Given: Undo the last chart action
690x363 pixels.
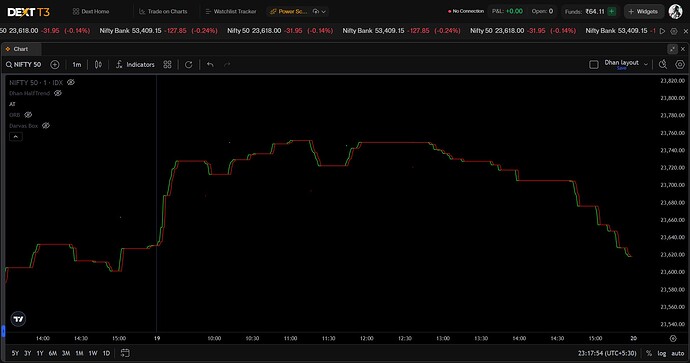Looking at the screenshot, I should point(210,65).
